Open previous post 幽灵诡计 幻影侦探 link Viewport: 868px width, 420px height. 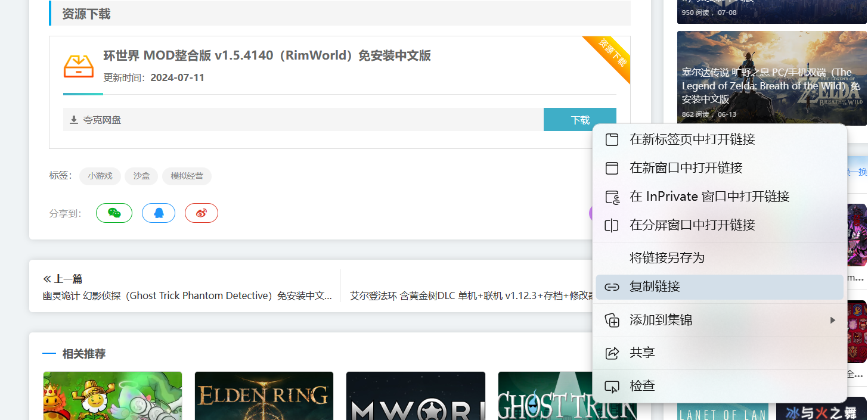(x=187, y=295)
